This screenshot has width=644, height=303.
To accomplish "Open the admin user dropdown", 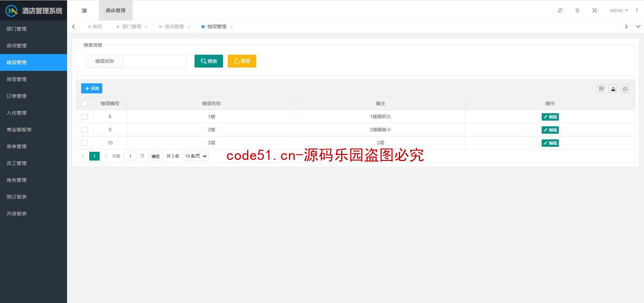I will pyautogui.click(x=619, y=10).
